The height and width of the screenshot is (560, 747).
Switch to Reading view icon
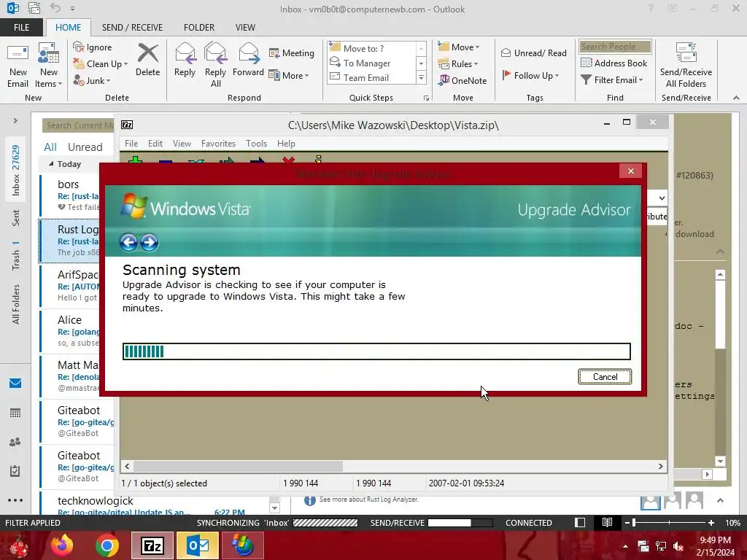[x=607, y=522]
